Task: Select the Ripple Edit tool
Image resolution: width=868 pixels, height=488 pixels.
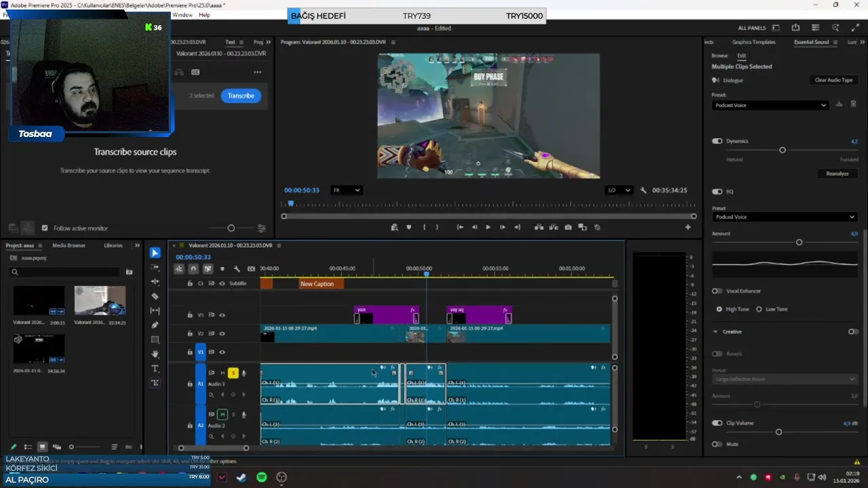Action: point(155,281)
